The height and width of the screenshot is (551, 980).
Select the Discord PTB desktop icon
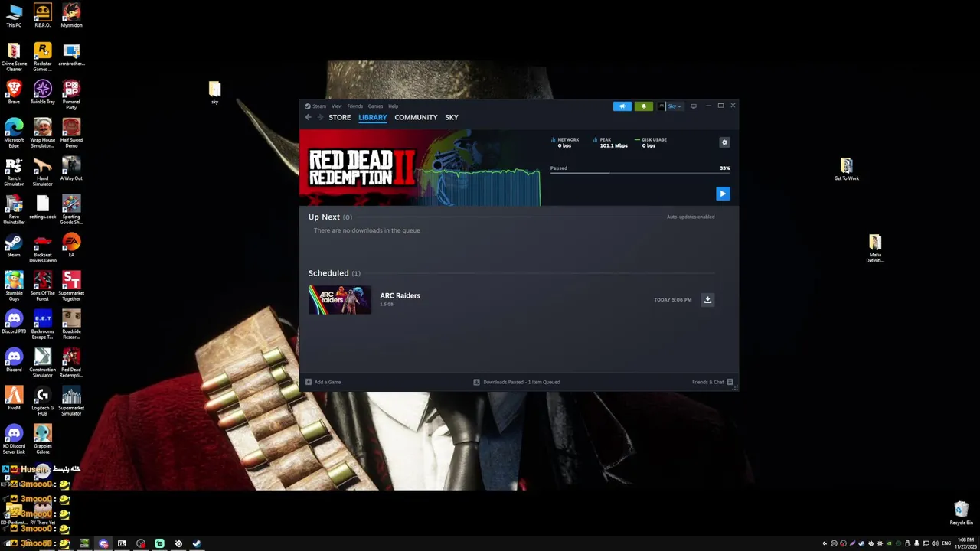click(x=14, y=321)
